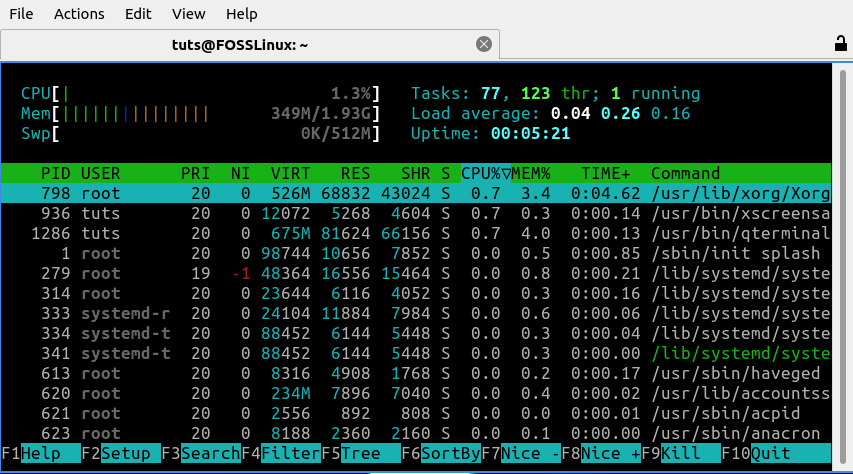
Task: Click the F3 Search button
Action: pos(201,453)
